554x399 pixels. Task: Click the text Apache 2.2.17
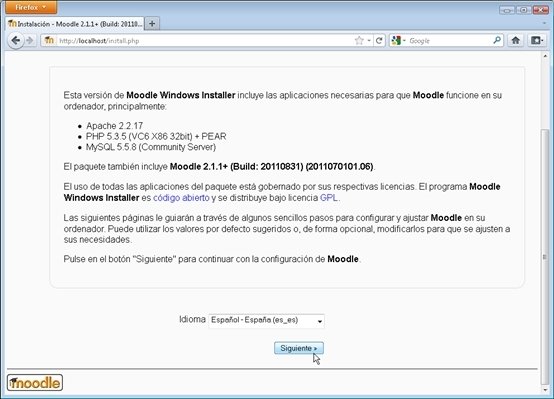(114, 126)
